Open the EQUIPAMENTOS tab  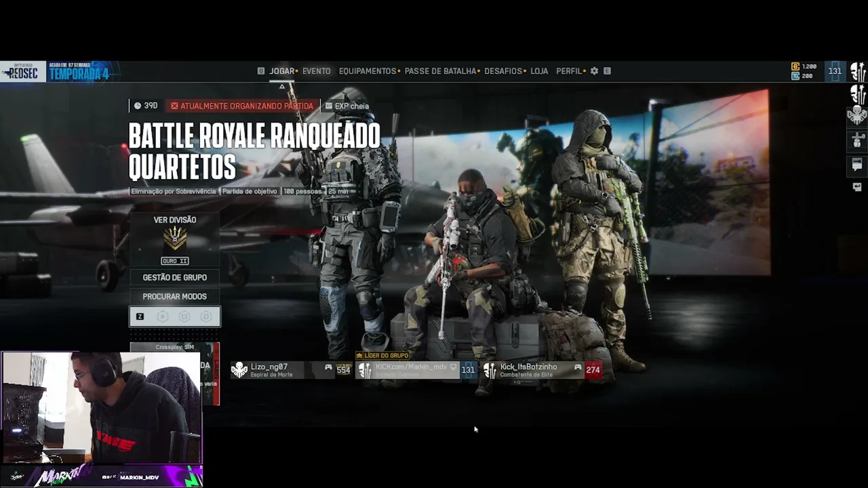[x=368, y=71]
